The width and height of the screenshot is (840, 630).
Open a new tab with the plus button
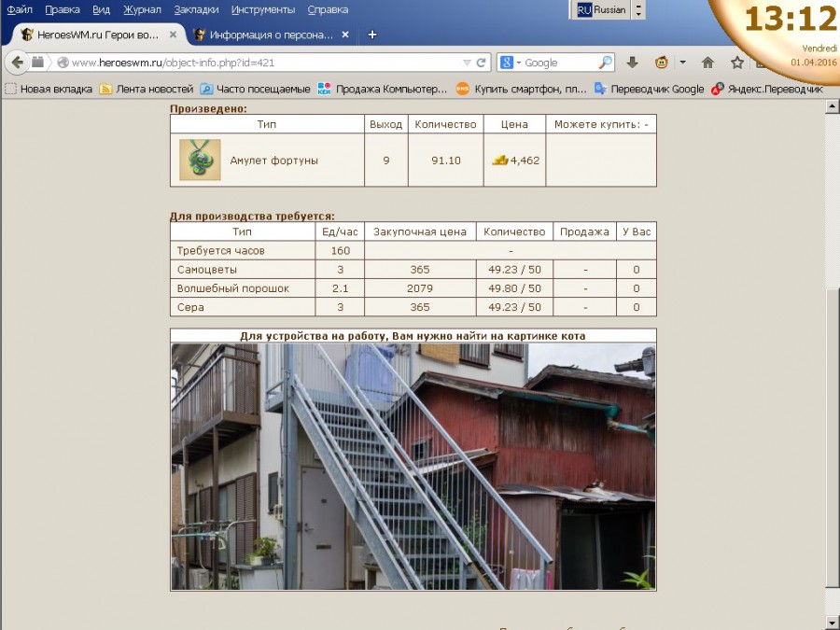coord(372,35)
